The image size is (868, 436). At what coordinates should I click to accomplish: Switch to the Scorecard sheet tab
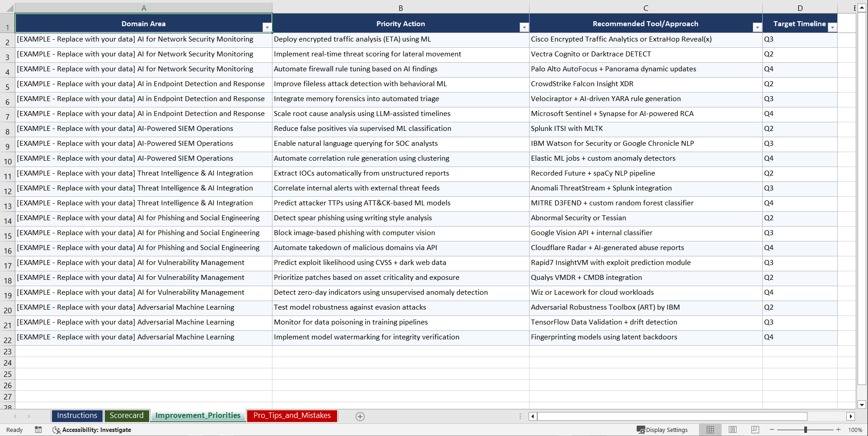point(127,415)
